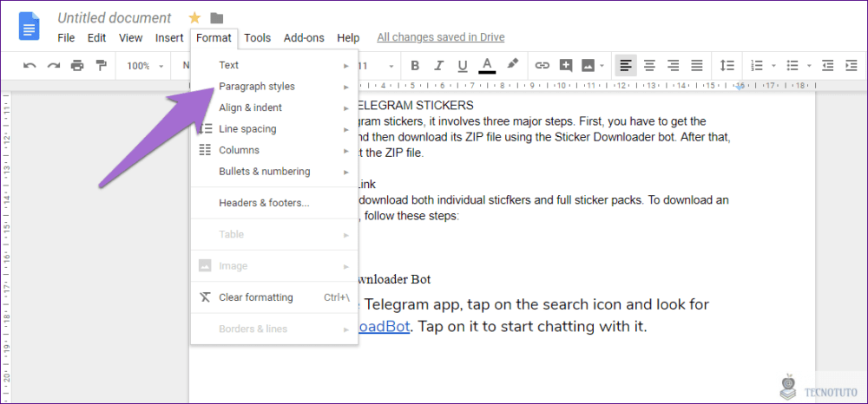Toggle underline formatting

point(463,66)
